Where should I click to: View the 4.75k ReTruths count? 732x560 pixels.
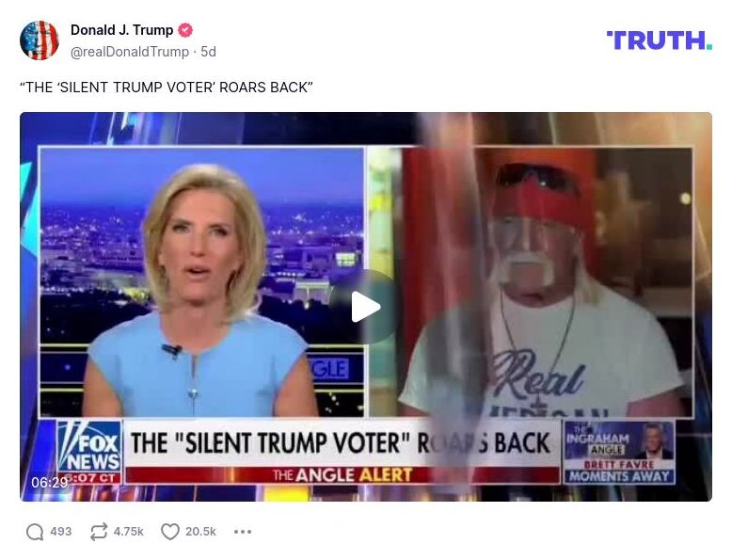[x=128, y=532]
